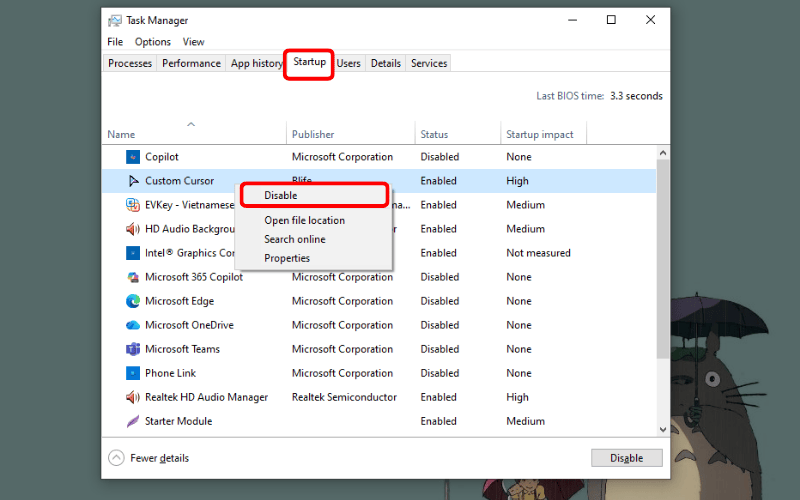This screenshot has width=800, height=500.
Task: Open the Options menu
Action: pos(153,42)
